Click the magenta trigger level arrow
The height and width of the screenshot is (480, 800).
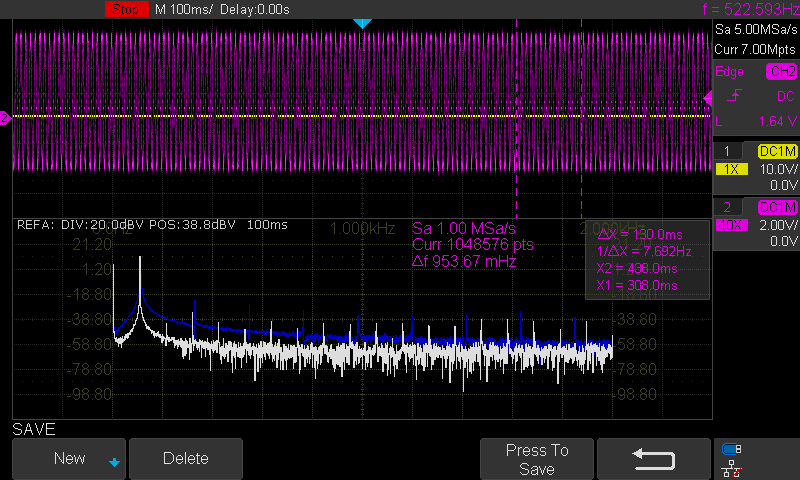pyautogui.click(x=708, y=98)
